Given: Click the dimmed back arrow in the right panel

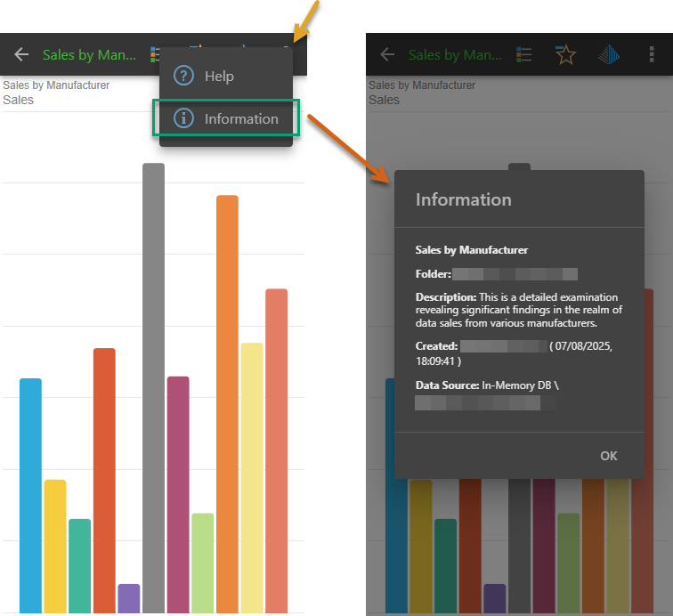Looking at the screenshot, I should pyautogui.click(x=387, y=55).
